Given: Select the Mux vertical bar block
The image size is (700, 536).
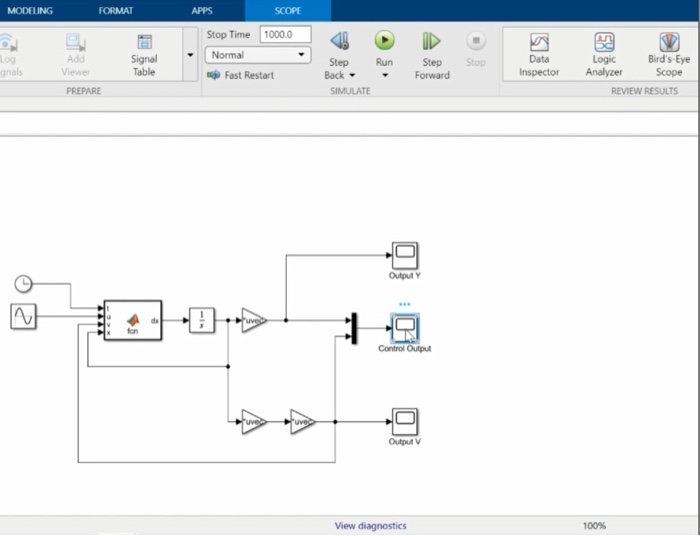Looking at the screenshot, I should [354, 328].
